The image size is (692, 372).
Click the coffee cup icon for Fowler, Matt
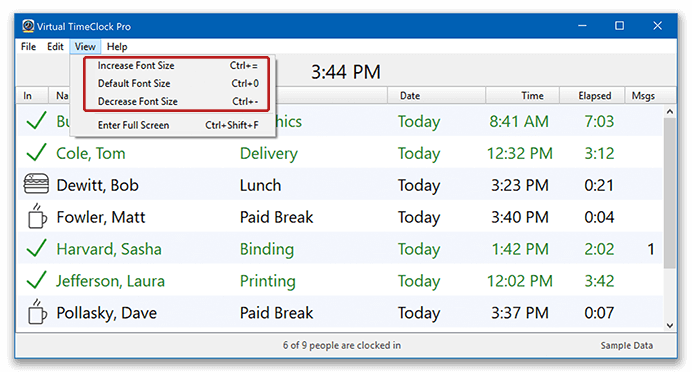37,216
